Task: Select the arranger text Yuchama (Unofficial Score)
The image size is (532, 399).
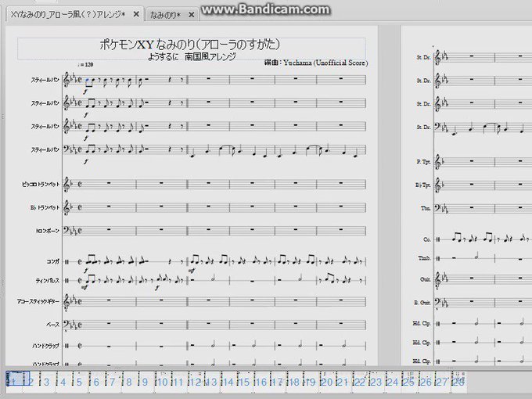Action: coord(325,63)
